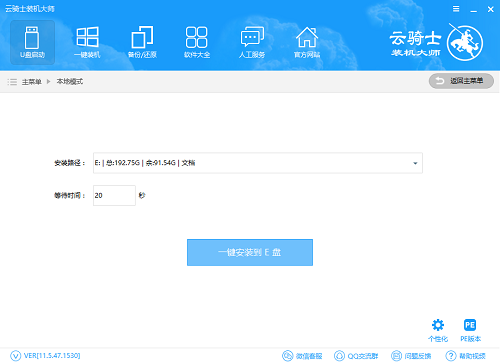Click the VER[11.5.47.1530] version indicator
This screenshot has width=500, height=364.
45,356
